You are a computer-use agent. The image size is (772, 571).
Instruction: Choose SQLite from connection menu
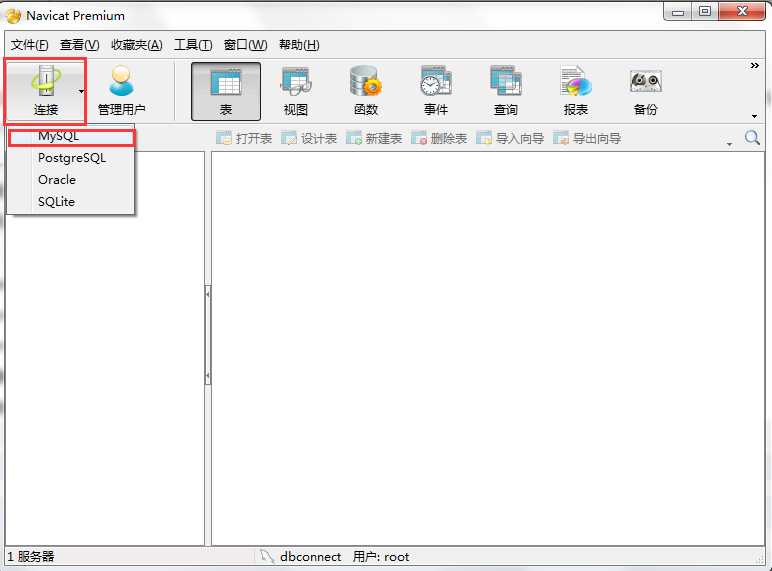coord(71,201)
